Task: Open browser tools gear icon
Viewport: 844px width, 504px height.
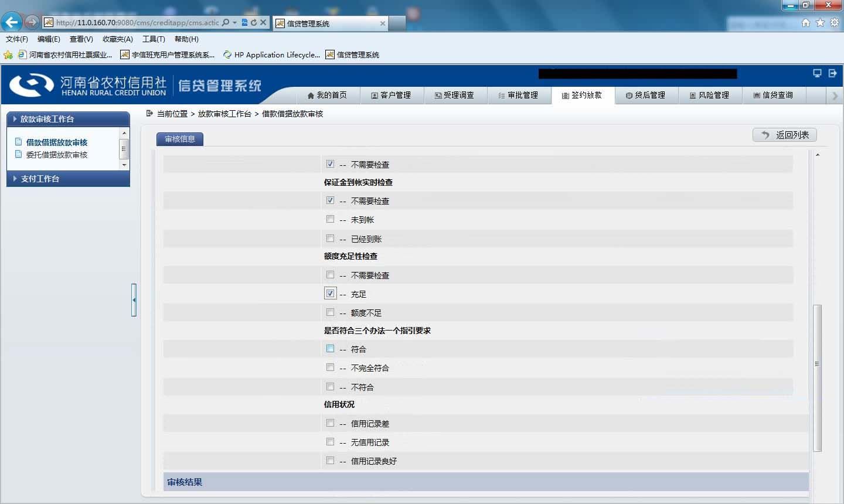Action: tap(834, 22)
